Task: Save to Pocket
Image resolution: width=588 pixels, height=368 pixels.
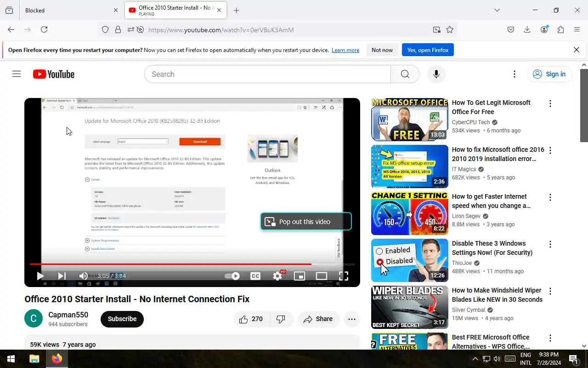Action: (511, 29)
